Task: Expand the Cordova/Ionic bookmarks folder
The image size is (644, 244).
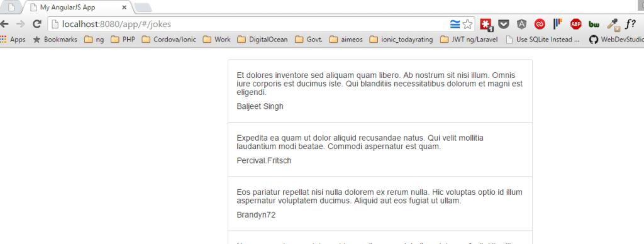Action: click(x=169, y=40)
